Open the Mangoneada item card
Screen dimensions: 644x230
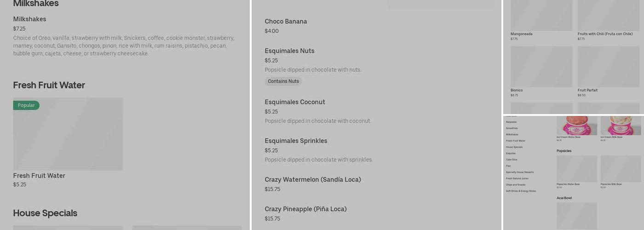[x=541, y=16]
